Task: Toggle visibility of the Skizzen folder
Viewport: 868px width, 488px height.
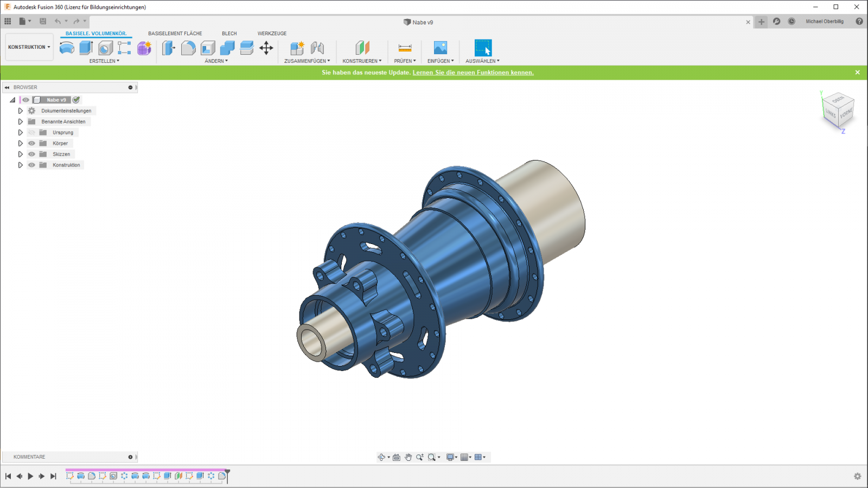Action: tap(31, 154)
